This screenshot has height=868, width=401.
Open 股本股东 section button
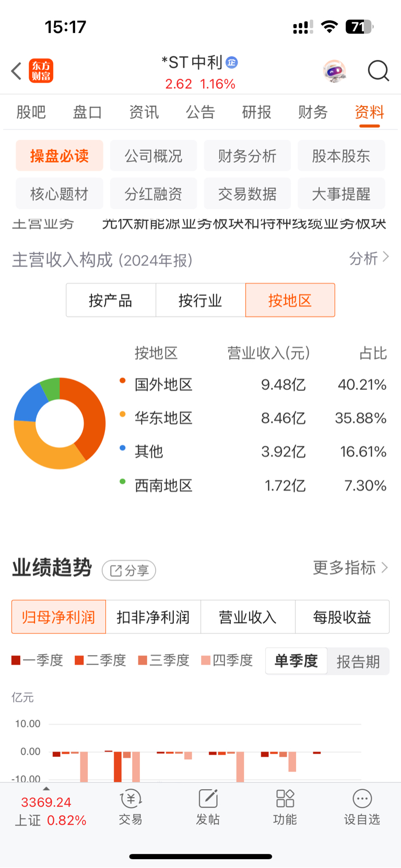pos(341,156)
